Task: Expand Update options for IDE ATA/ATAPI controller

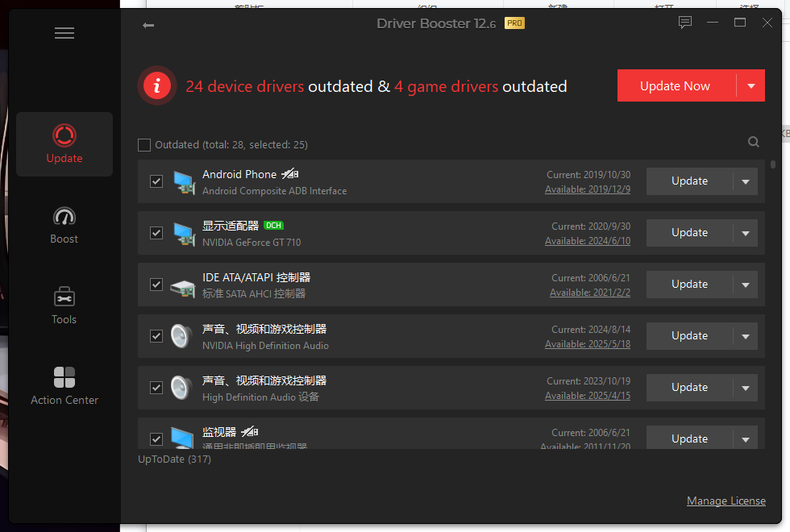Action: (x=746, y=285)
